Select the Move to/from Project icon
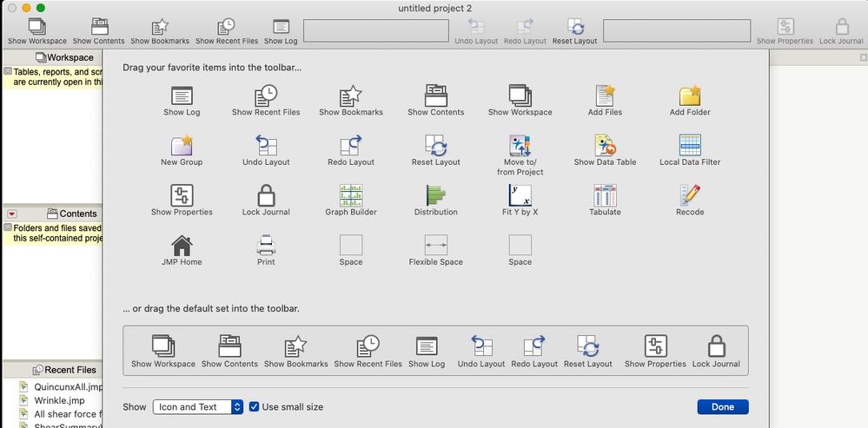Image resolution: width=868 pixels, height=428 pixels. tap(520, 146)
